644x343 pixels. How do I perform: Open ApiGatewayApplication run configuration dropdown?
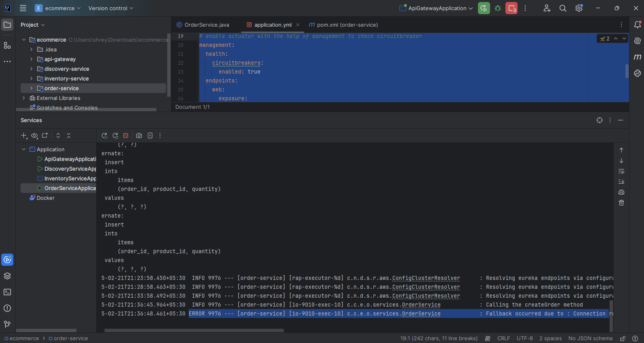click(x=436, y=8)
